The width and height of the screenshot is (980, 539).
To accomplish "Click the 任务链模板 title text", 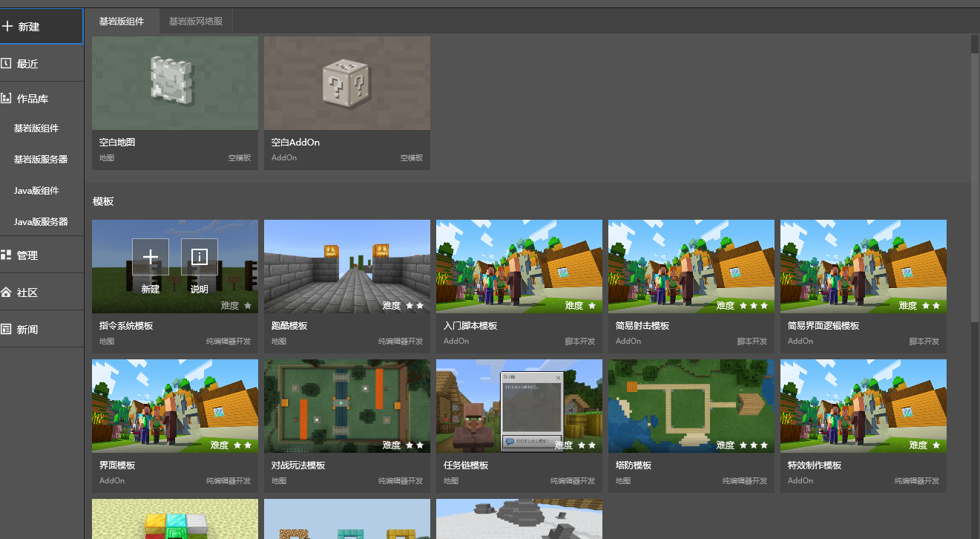I will (x=466, y=465).
